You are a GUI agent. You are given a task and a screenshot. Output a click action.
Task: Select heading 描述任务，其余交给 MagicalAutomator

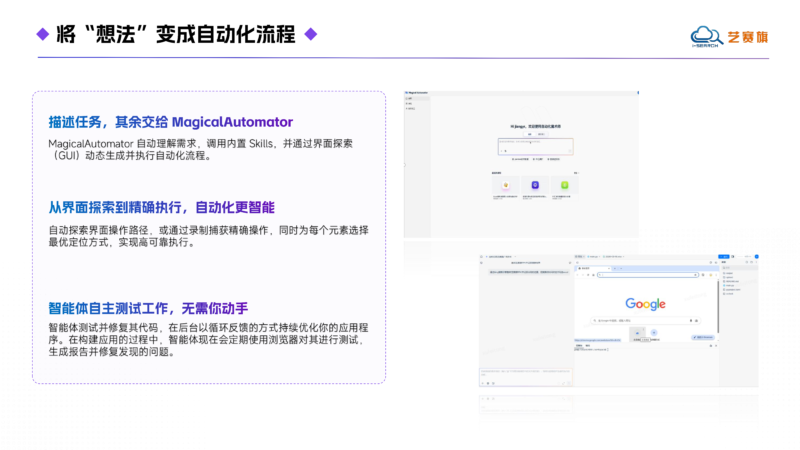(170, 122)
